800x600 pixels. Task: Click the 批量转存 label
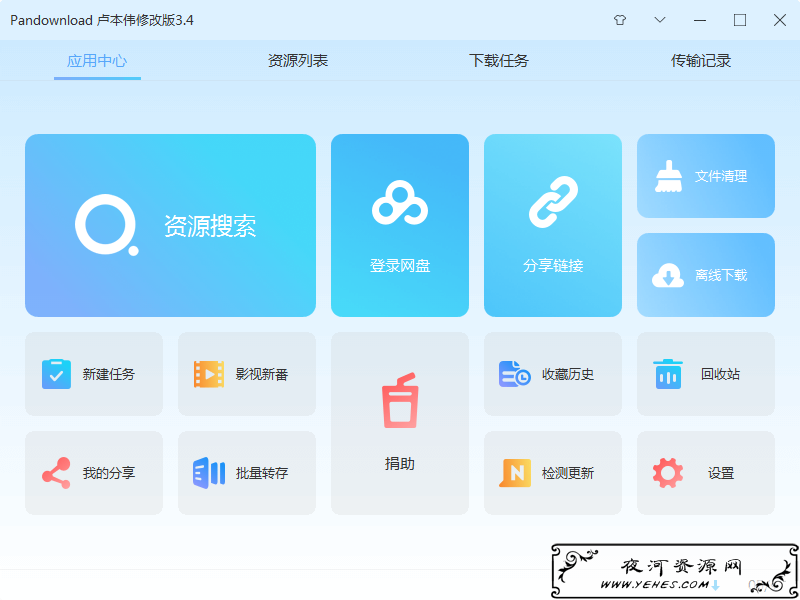pos(262,473)
